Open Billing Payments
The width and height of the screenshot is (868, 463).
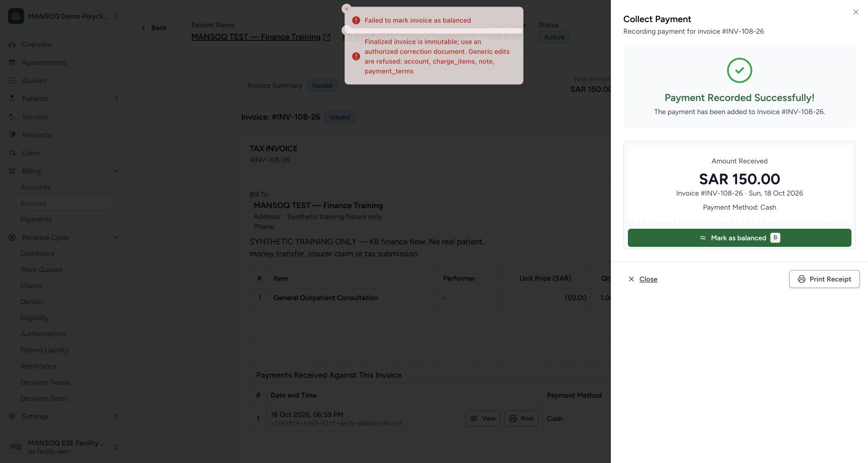click(36, 219)
